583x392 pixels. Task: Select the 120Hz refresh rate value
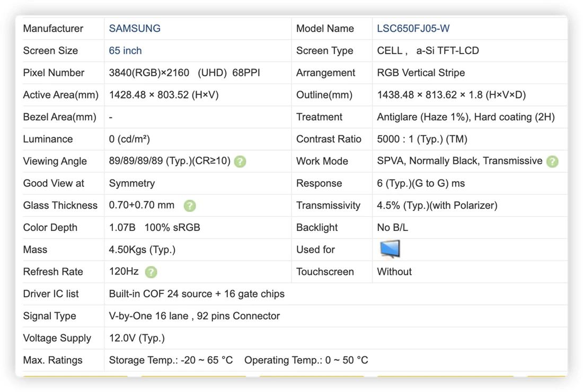124,272
